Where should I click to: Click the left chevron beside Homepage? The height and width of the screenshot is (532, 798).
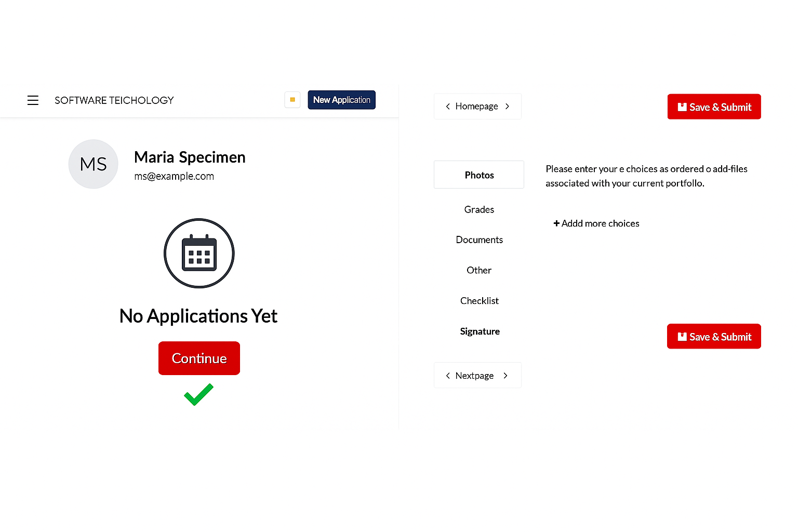[448, 107]
